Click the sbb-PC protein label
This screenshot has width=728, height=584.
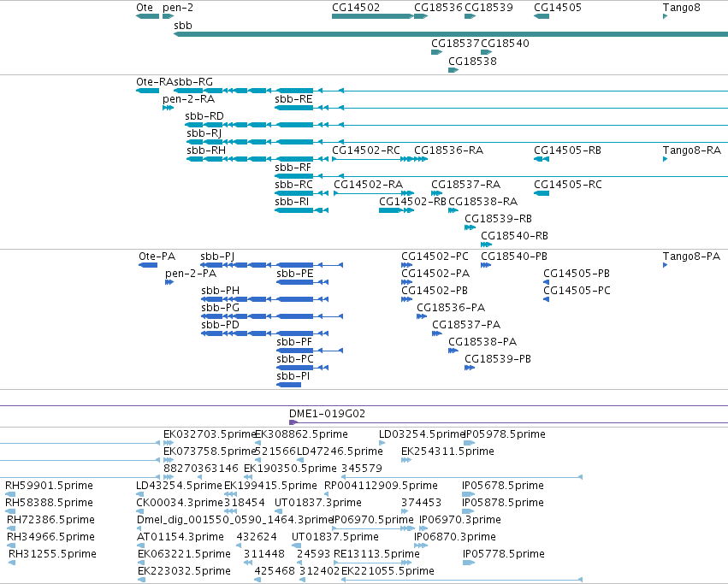[295, 359]
